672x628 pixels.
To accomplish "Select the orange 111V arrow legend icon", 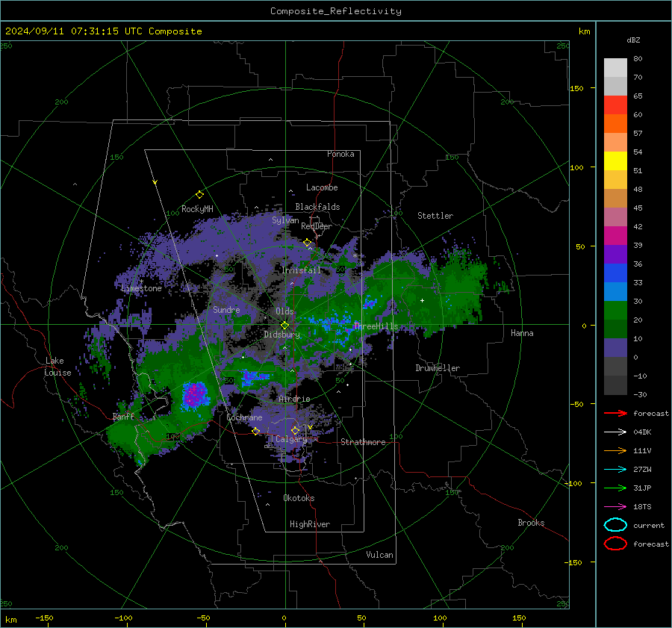I will (615, 450).
